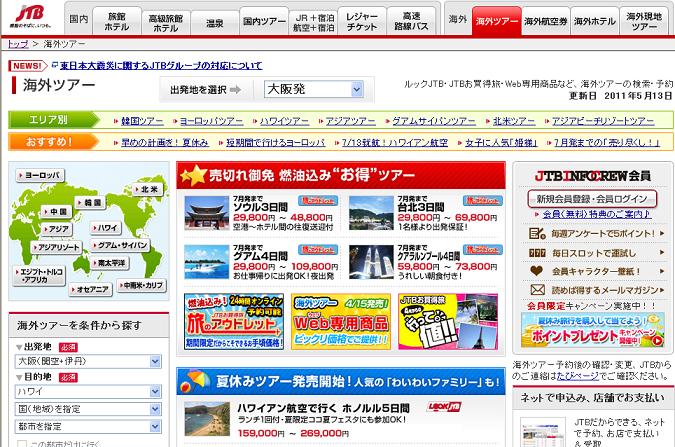
Task: Click the 毎週アンケートで5ポイント survey icon
Action: 537,234
